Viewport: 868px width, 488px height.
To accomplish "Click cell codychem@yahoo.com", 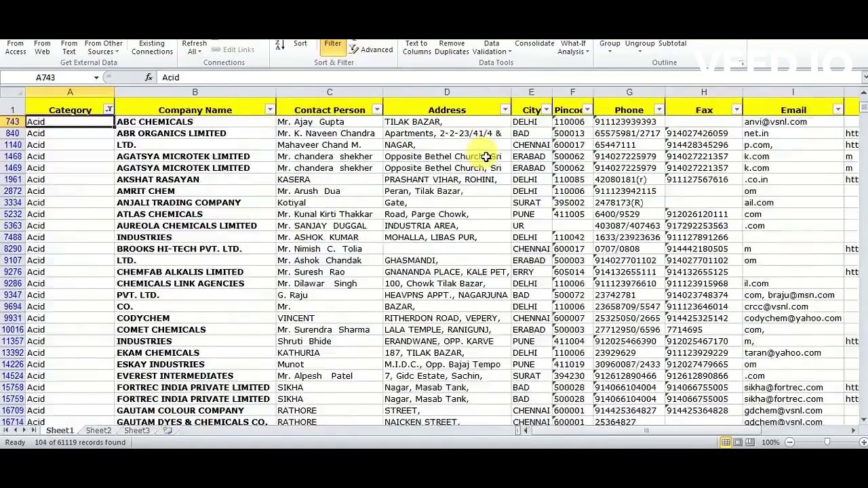I will point(793,318).
